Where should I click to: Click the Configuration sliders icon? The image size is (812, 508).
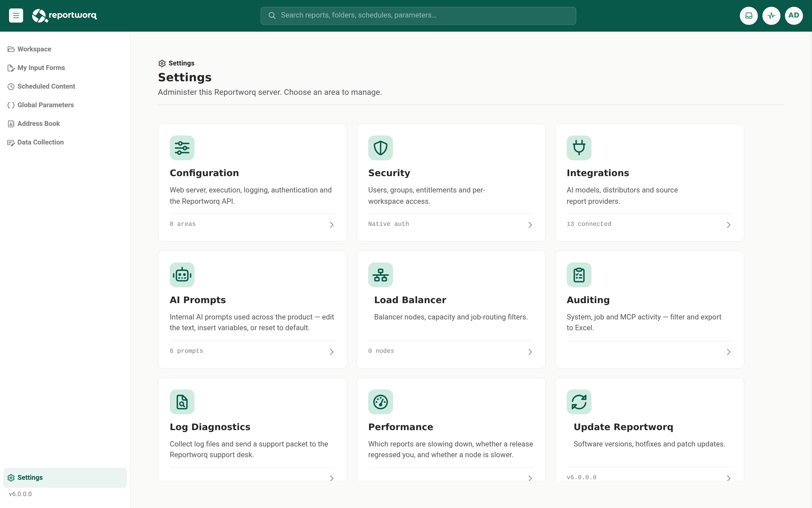pyautogui.click(x=182, y=148)
